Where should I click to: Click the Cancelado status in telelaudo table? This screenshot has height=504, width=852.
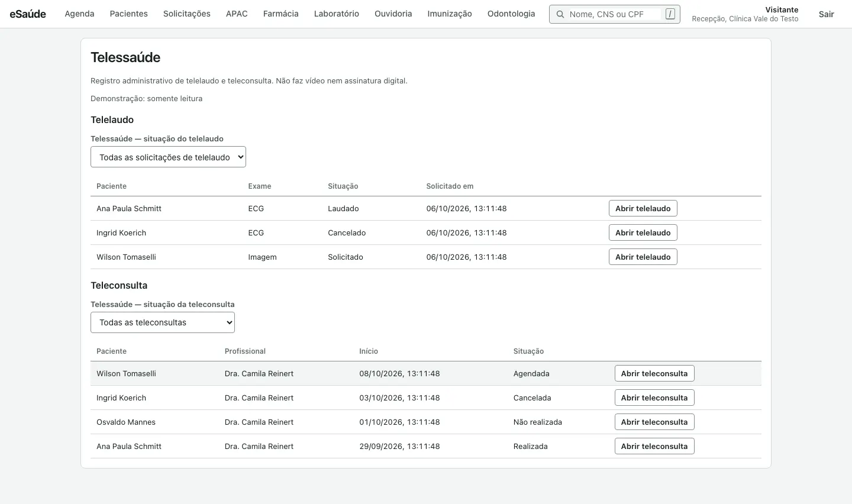click(347, 233)
